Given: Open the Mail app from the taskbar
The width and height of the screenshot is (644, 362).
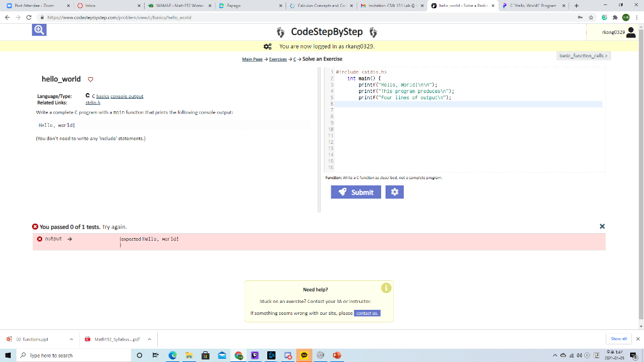Looking at the screenshot, I should click(x=222, y=356).
